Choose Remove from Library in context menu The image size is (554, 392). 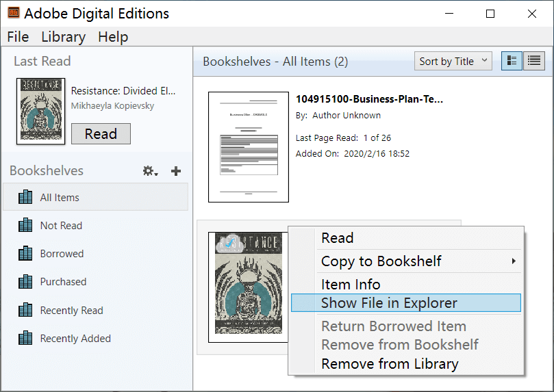(x=406, y=364)
